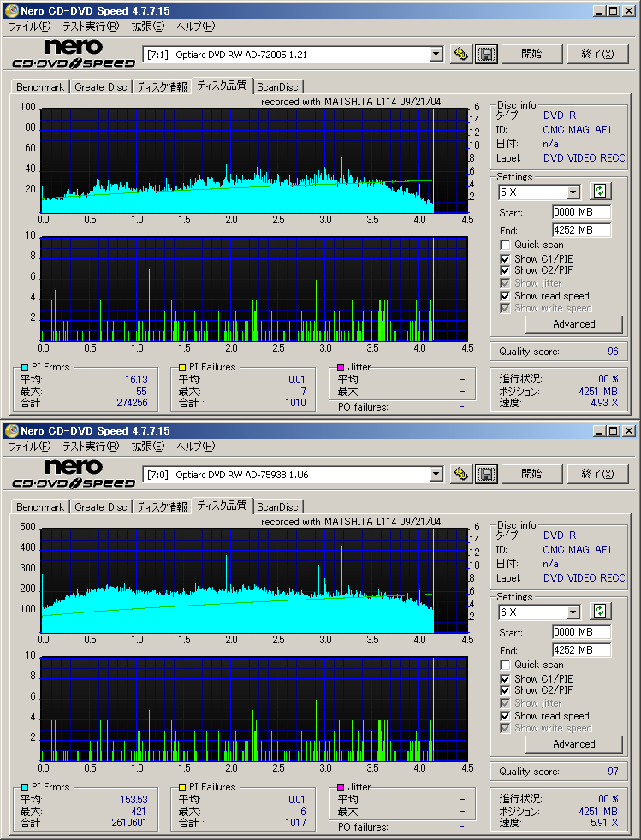641x840 pixels.
Task: Open ファイル(F) menu in the top window
Action: tap(29, 27)
